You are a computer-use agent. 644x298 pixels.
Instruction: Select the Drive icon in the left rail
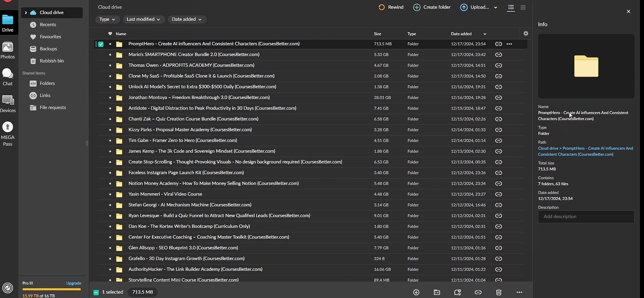[x=7, y=23]
